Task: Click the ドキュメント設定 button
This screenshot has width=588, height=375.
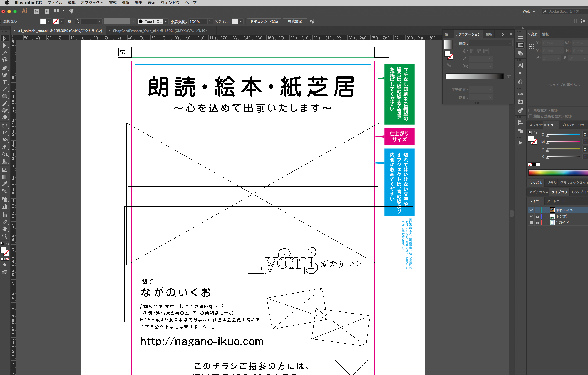Action: click(x=264, y=21)
